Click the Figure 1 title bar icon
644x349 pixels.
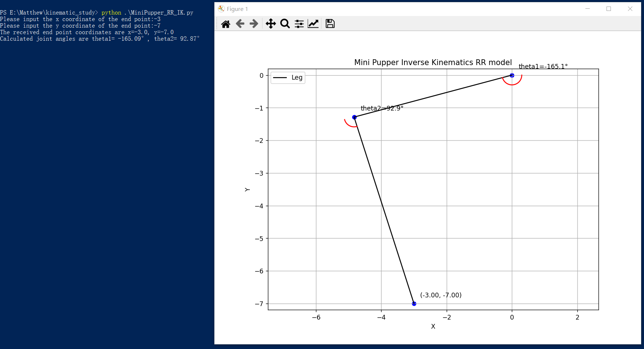[x=221, y=8]
